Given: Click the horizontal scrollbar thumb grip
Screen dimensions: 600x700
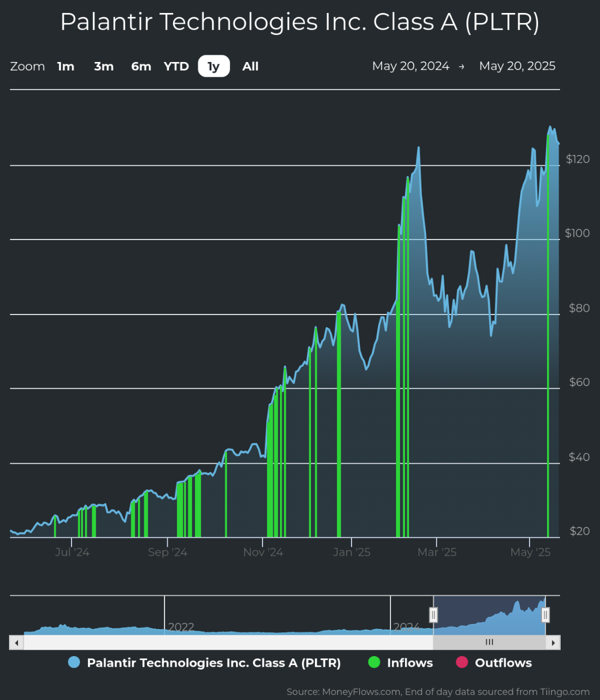Looking at the screenshot, I should 490,643.
